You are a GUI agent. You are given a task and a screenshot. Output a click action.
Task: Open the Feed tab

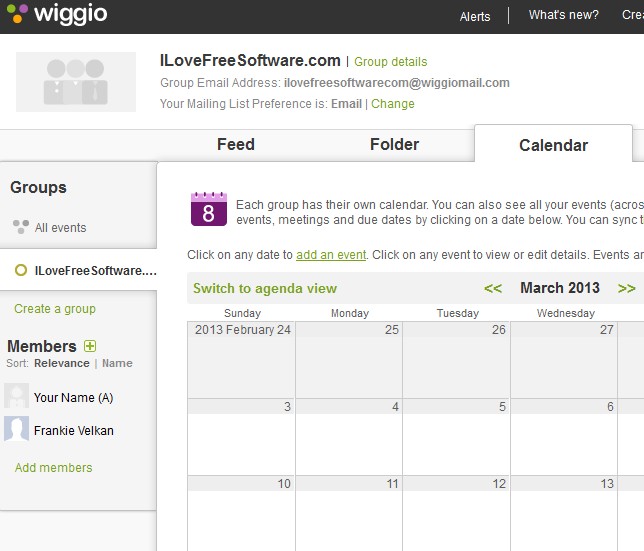coord(236,144)
